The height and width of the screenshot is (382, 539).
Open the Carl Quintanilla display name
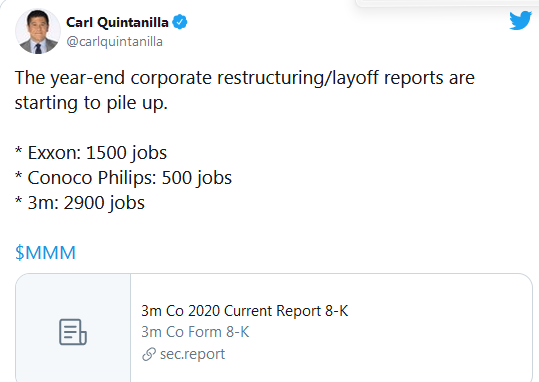(x=117, y=22)
